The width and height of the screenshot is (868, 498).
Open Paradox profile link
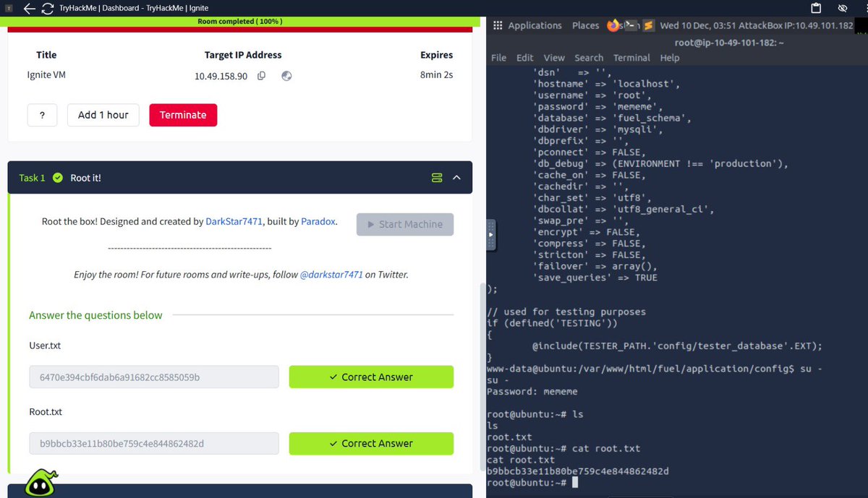tap(318, 222)
